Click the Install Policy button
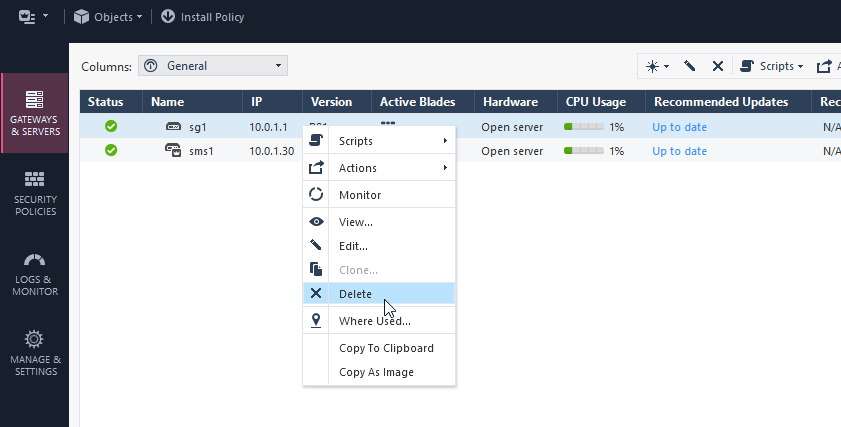This screenshot has width=841, height=427. (x=202, y=17)
